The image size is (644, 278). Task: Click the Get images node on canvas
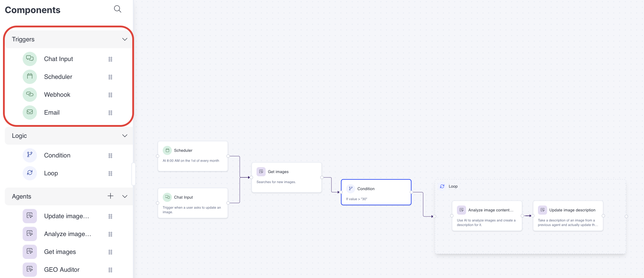point(286,177)
